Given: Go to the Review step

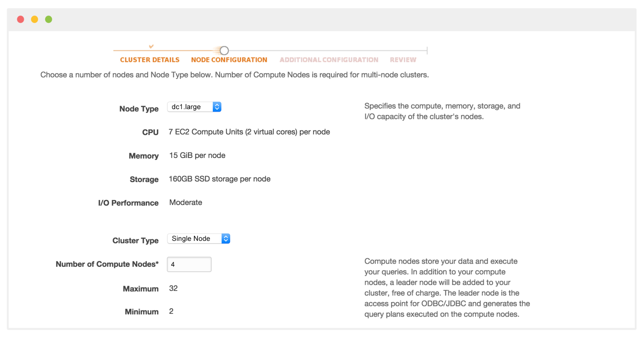Looking at the screenshot, I should point(403,60).
